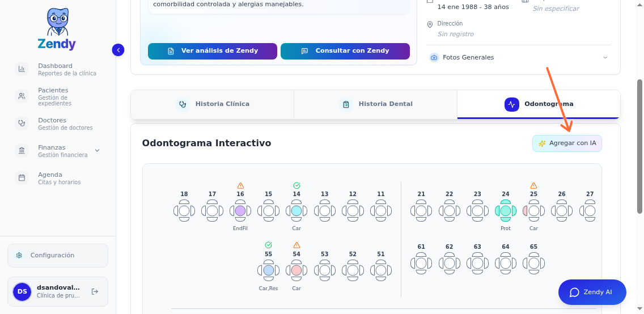Open Dashboard from the sidebar

point(55,69)
